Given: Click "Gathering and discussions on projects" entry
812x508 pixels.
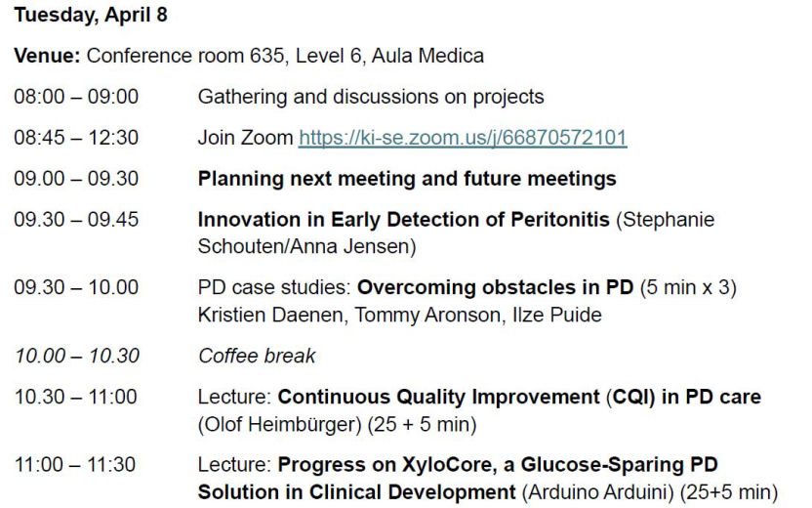Looking at the screenshot, I should coord(371,97).
